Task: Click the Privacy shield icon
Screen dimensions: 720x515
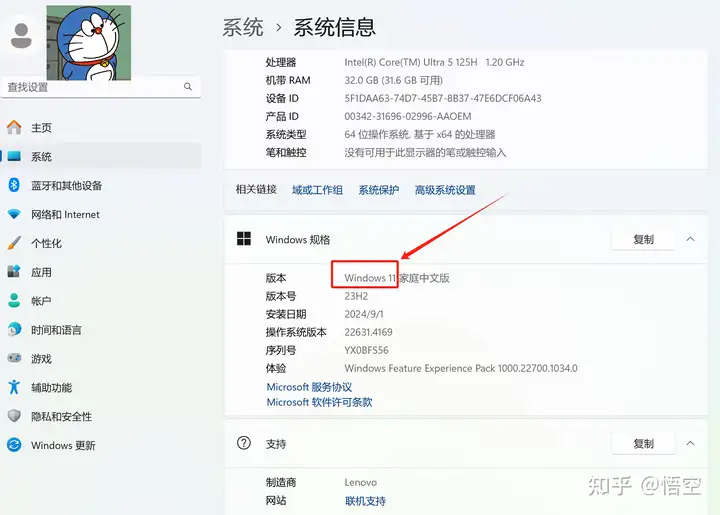Action: [14, 416]
